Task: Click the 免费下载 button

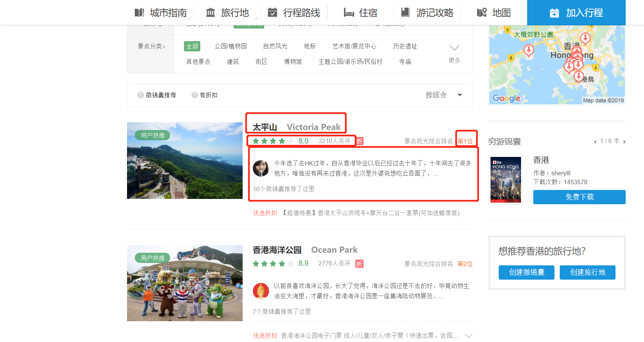Action: tap(579, 197)
